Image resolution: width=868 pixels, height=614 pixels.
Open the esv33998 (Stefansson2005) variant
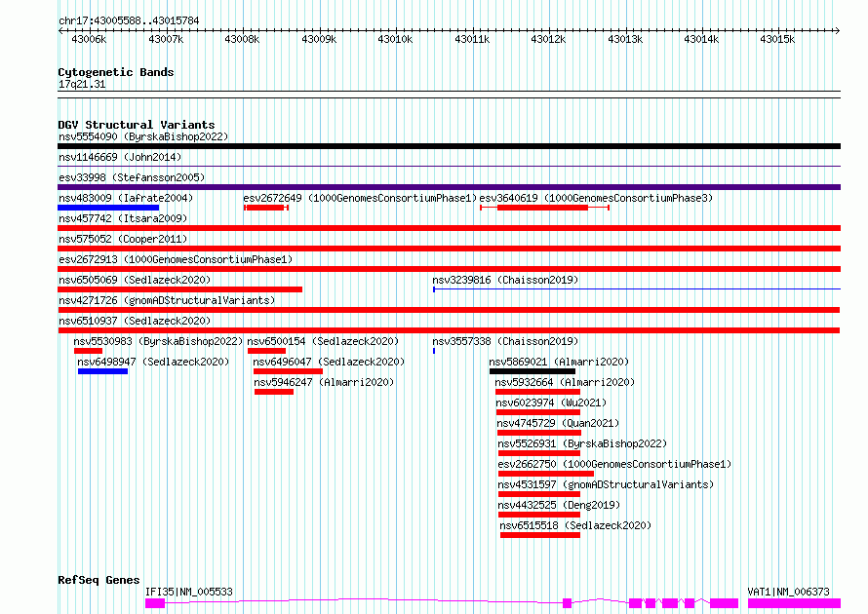tap(132, 177)
